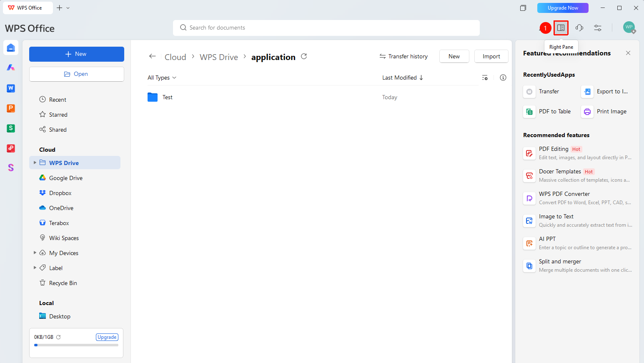
Task: Focus the Search for documents field
Action: point(326,28)
